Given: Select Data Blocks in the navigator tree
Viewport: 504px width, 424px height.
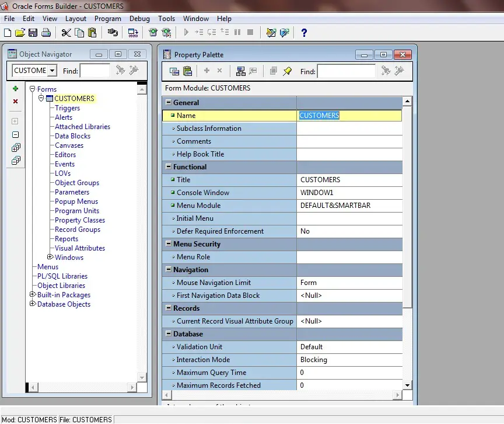Looking at the screenshot, I should pos(73,136).
